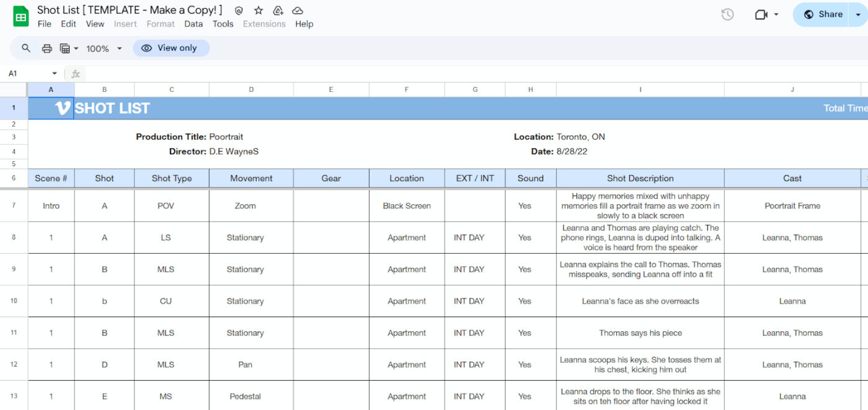The width and height of the screenshot is (868, 410).
Task: Star the Shot List spreadsheet
Action: point(257,10)
